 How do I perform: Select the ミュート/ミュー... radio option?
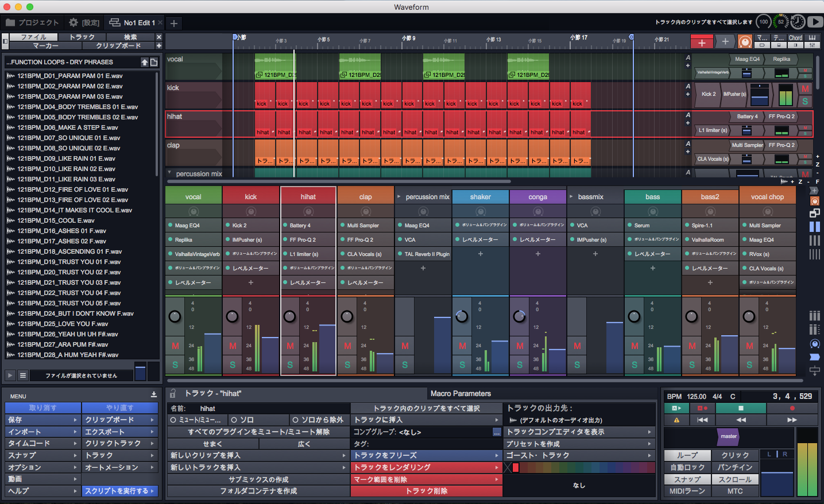(x=197, y=420)
